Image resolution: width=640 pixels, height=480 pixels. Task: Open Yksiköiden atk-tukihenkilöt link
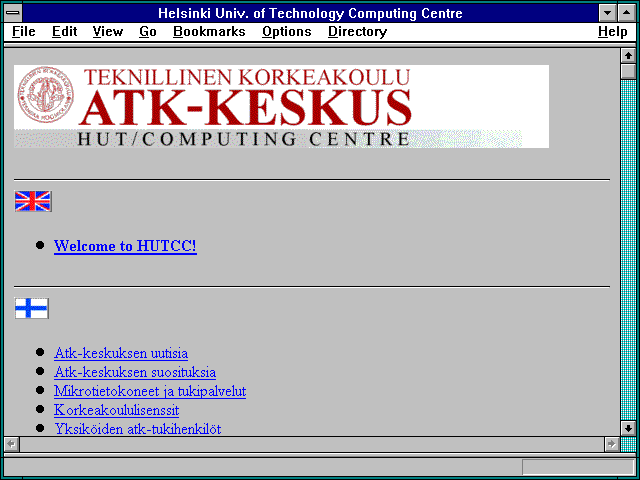pyautogui.click(x=138, y=429)
